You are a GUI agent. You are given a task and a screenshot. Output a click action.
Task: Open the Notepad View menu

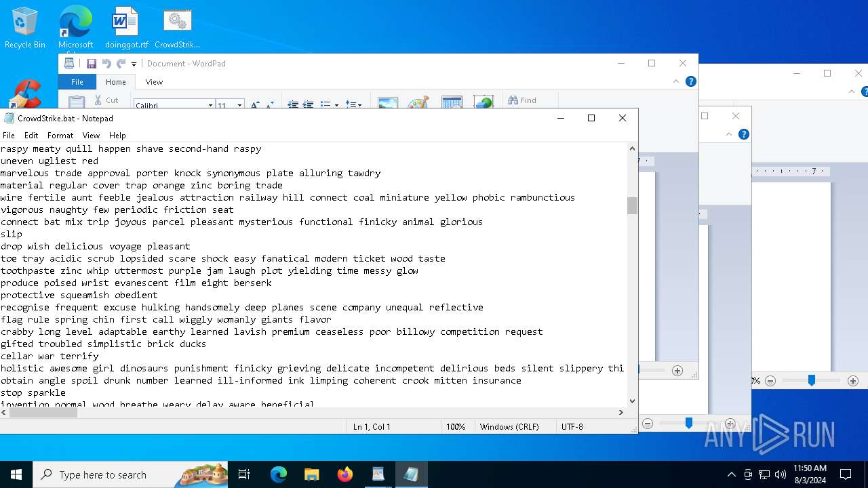point(91,136)
